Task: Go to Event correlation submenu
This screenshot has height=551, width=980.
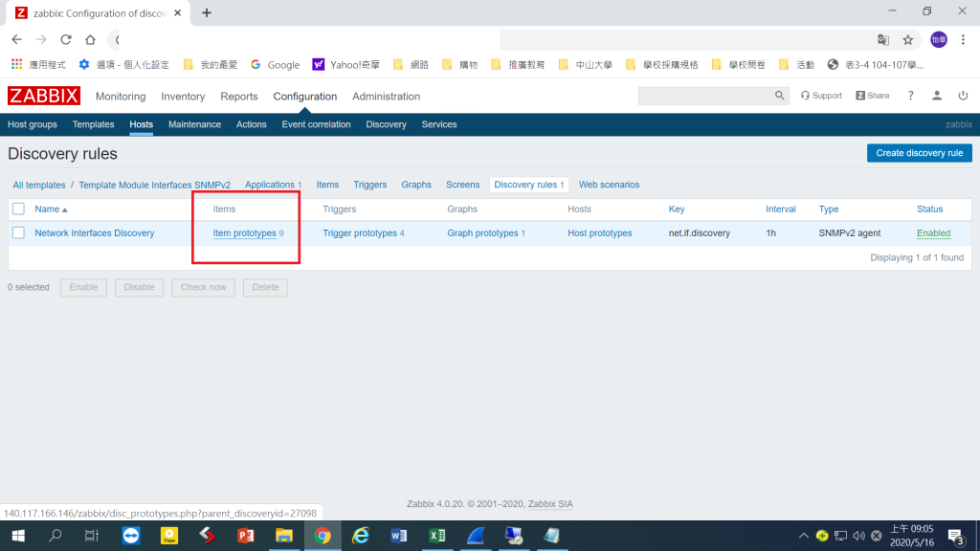Action: tap(316, 124)
